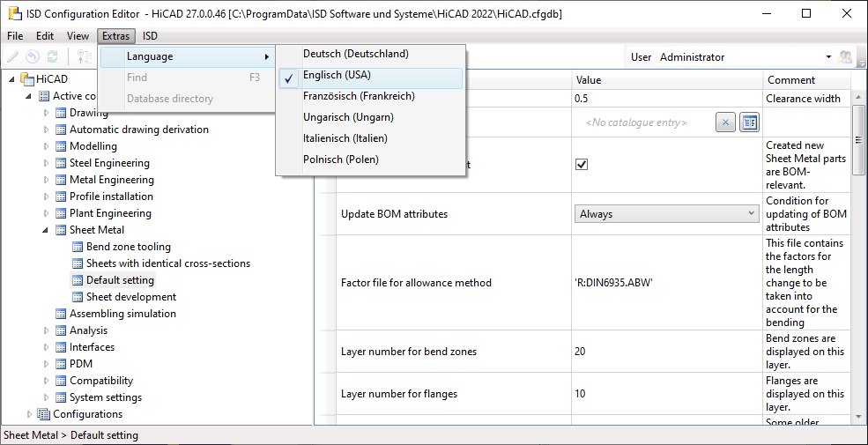The image size is (868, 445).
Task: Click the collapse tree toolbar icon
Action: coord(84,56)
